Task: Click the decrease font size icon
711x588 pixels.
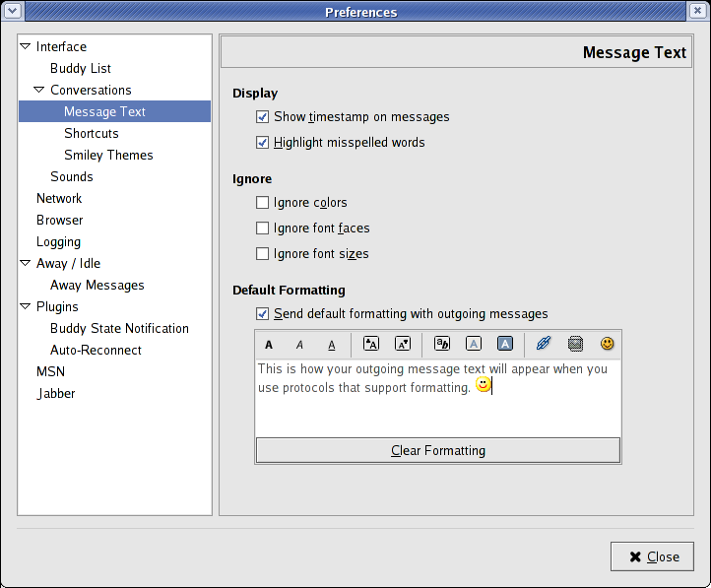Action: 402,344
